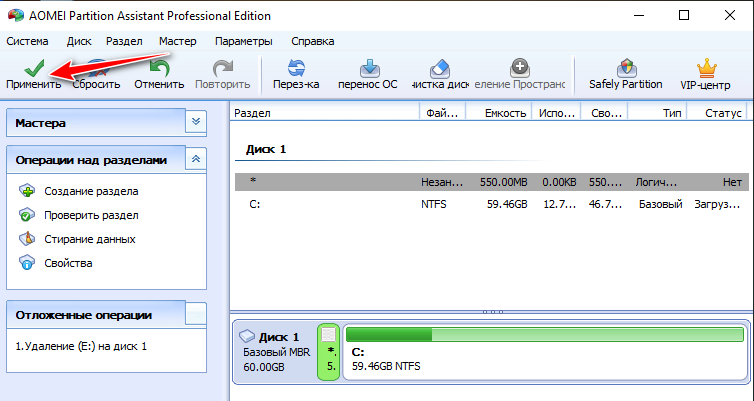Sort by the Емкость column header
This screenshot has height=401, width=754.
tap(499, 113)
